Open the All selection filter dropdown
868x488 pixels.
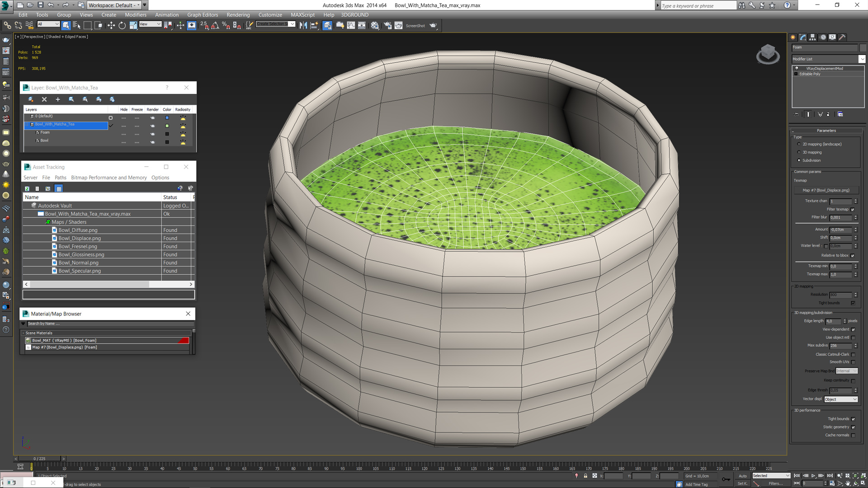coord(48,24)
